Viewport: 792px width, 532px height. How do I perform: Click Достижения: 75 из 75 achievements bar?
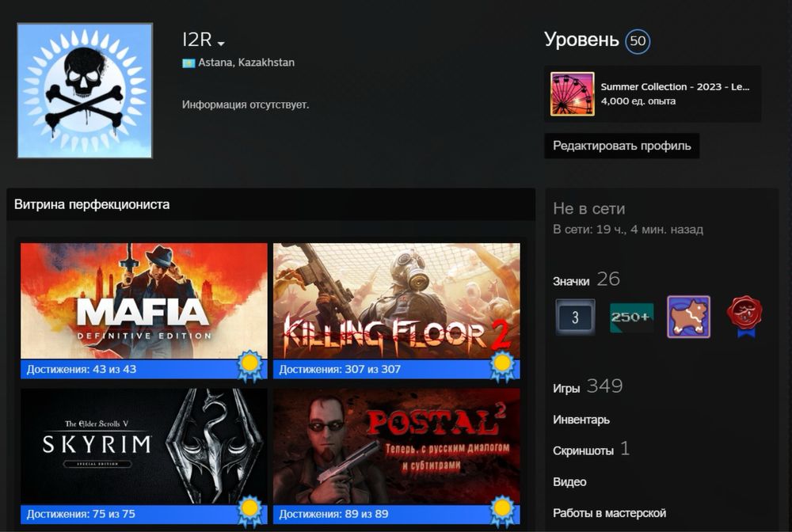point(144,514)
